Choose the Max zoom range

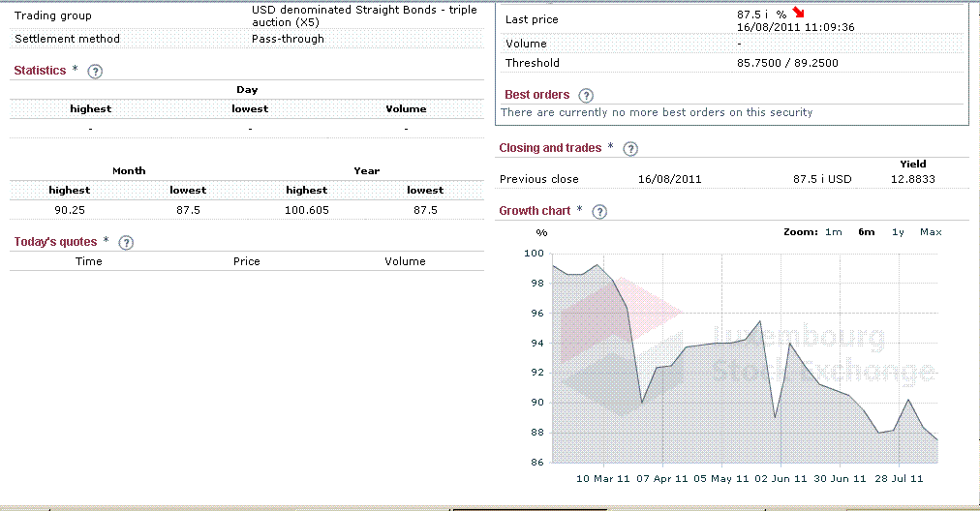[x=930, y=232]
